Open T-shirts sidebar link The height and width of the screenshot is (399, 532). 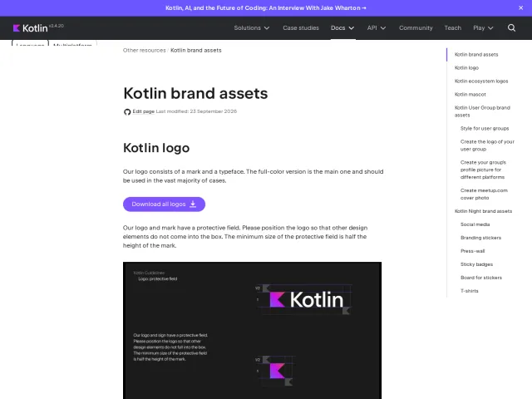point(469,291)
